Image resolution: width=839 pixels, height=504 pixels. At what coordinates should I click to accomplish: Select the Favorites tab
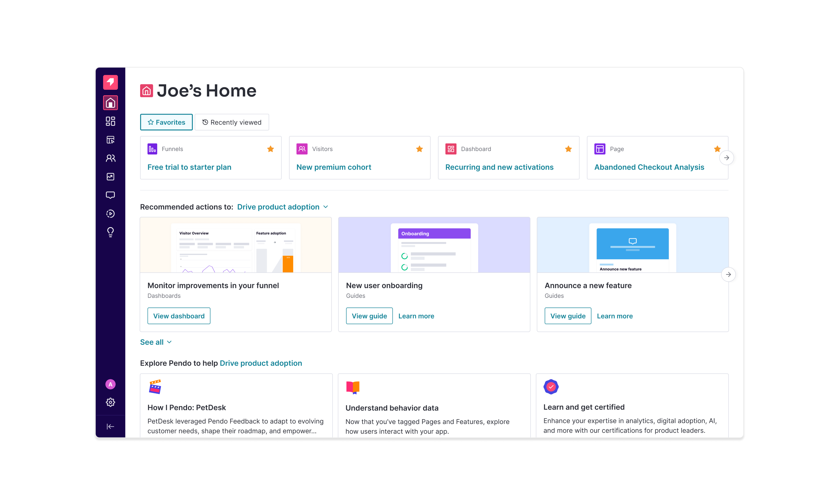tap(166, 122)
